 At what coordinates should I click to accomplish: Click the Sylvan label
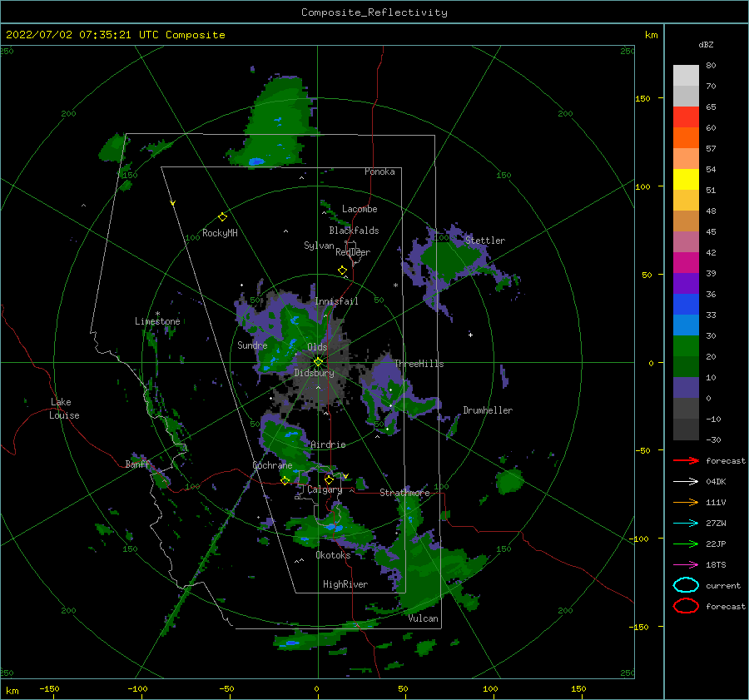[x=319, y=246]
